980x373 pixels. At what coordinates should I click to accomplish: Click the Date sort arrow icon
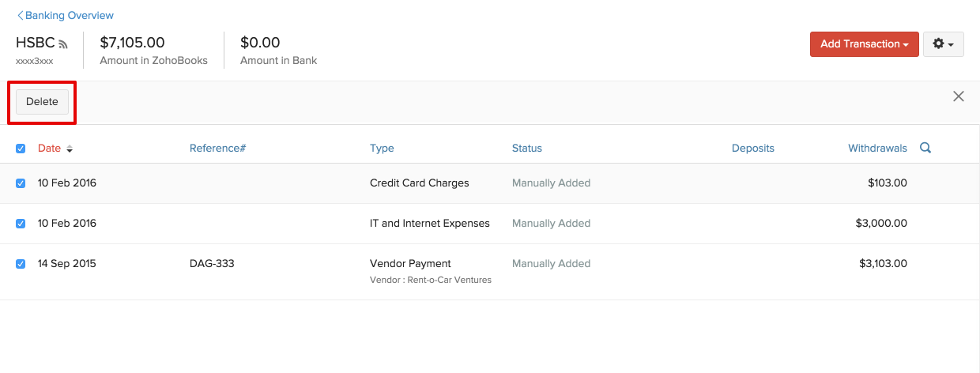tap(70, 149)
